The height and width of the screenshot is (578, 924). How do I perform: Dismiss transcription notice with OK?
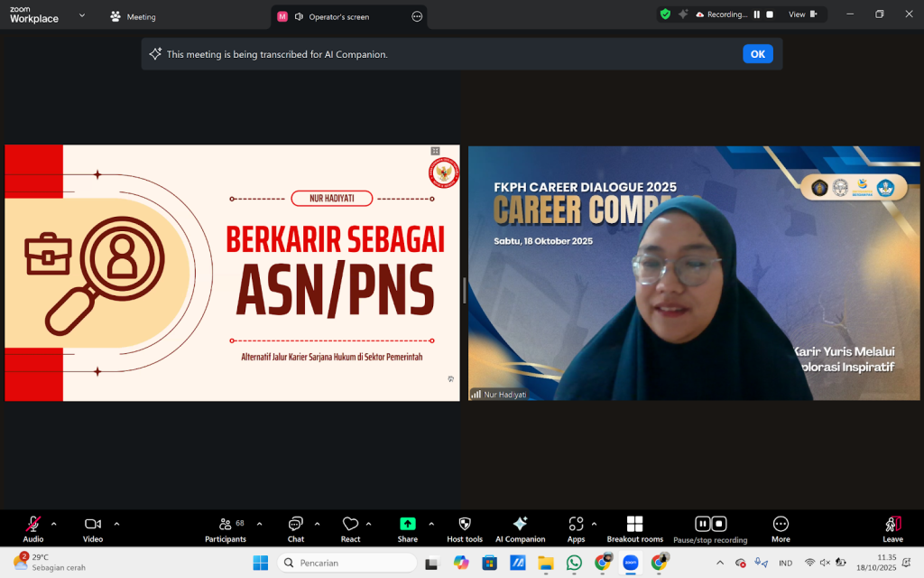[757, 54]
